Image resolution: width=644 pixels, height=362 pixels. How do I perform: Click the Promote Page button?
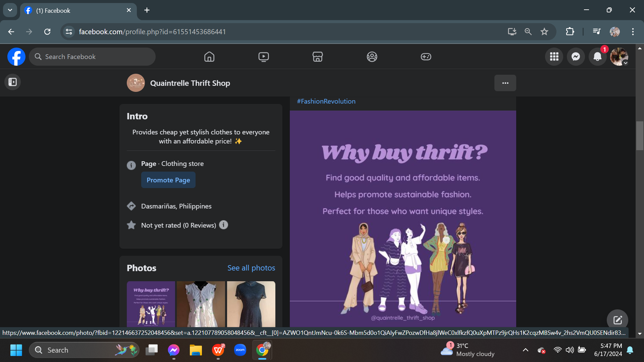[168, 180]
